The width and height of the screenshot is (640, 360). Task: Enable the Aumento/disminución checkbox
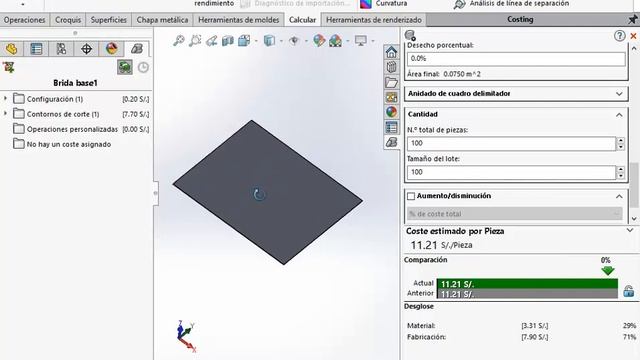coord(411,196)
